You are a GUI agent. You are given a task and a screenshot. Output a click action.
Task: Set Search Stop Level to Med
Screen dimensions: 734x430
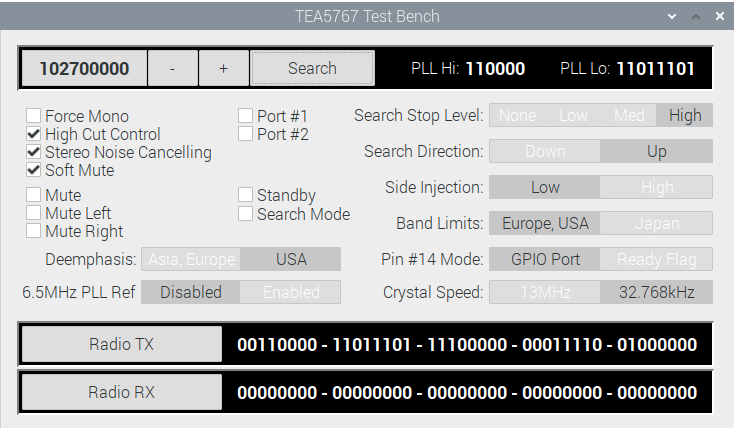point(629,115)
